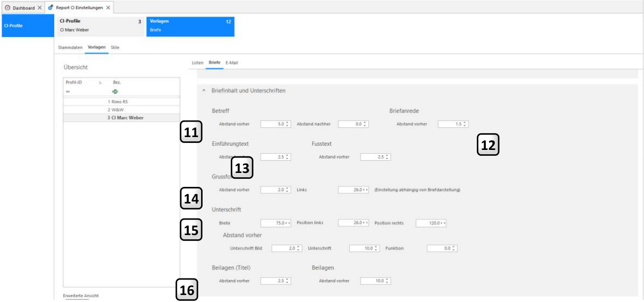Image resolution: width=644 pixels, height=302 pixels.
Task: Open the Stammdaten tab
Action: click(70, 47)
